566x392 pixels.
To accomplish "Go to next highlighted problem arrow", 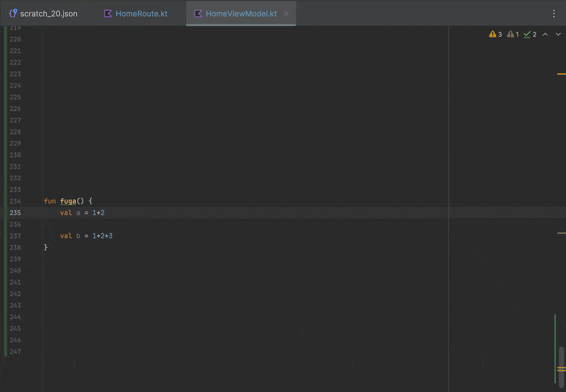I will pos(558,34).
